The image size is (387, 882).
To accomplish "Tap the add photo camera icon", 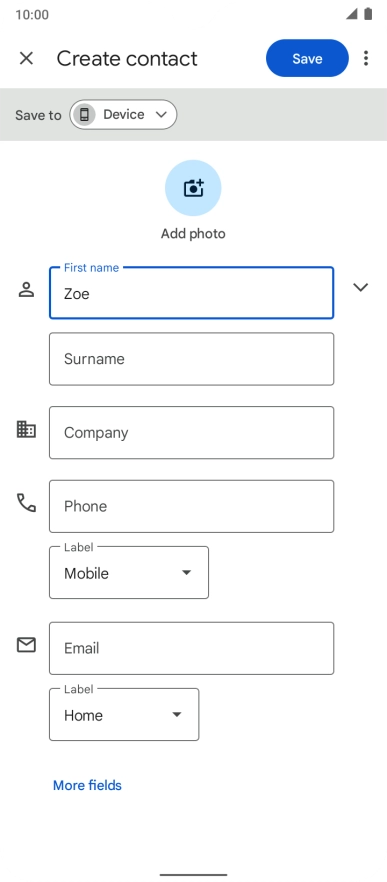I will tap(193, 188).
